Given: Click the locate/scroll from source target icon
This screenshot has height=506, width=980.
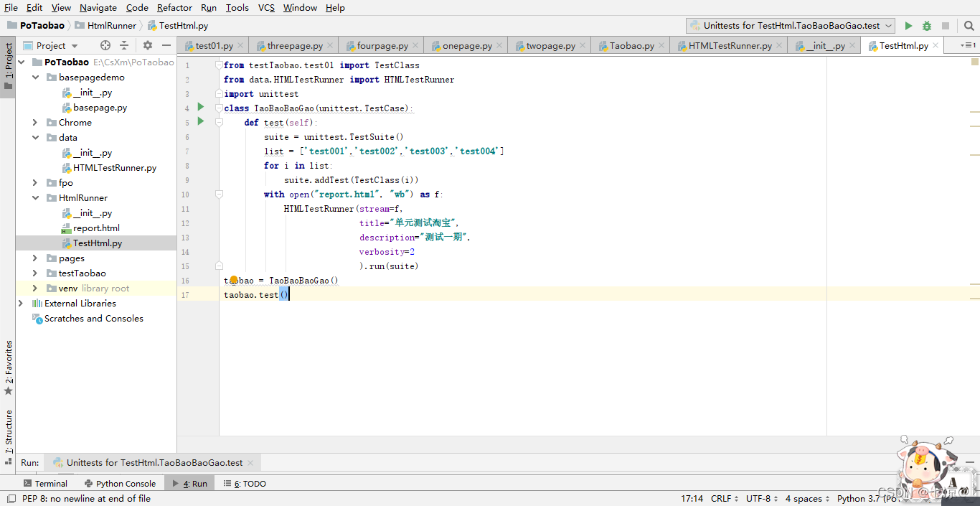Looking at the screenshot, I should 105,45.
